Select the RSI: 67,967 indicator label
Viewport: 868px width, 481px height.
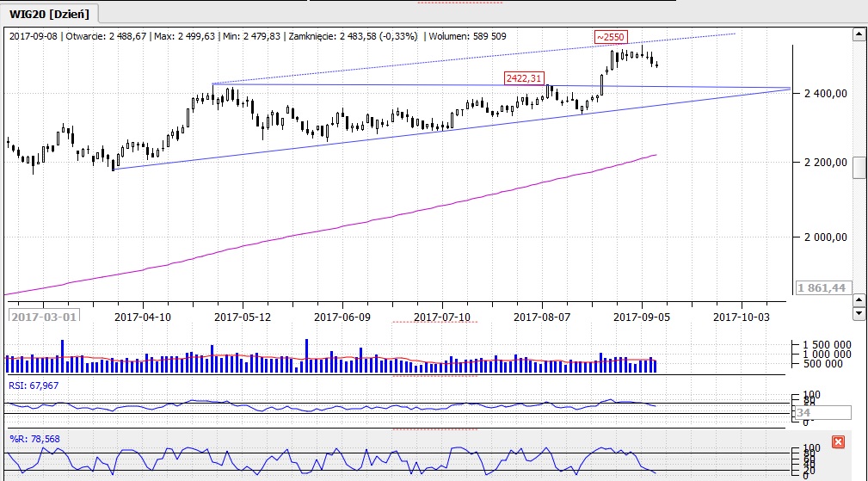(x=34, y=385)
